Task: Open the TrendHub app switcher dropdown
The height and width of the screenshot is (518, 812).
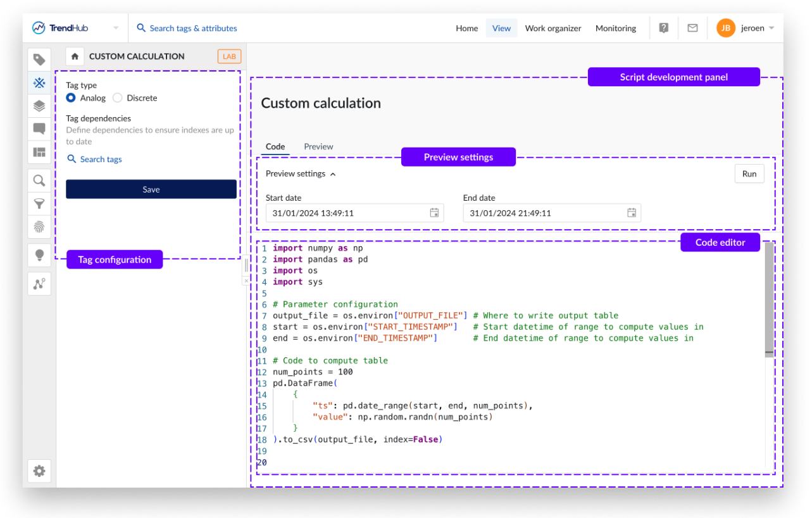Action: tap(116, 28)
